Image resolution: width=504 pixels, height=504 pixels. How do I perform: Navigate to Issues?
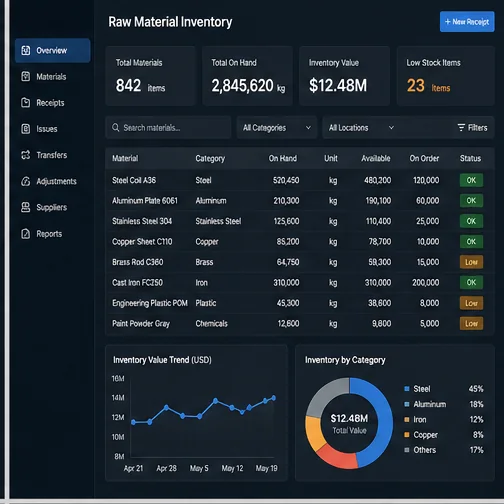click(53, 129)
